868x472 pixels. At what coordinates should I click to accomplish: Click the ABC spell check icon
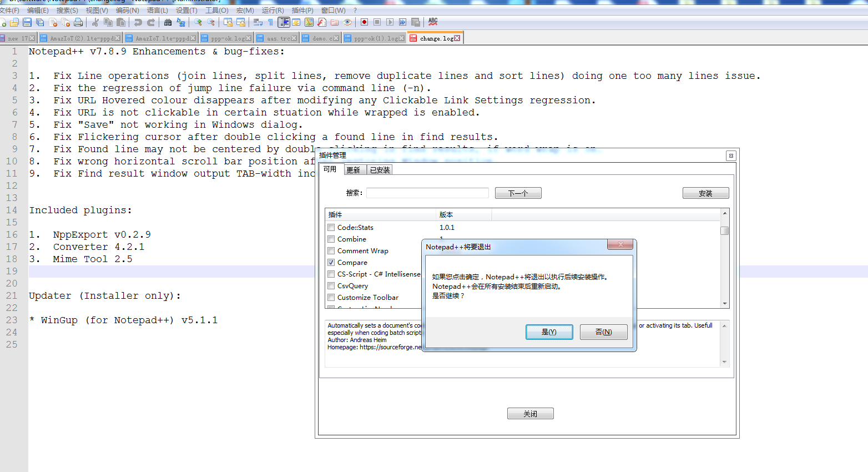pyautogui.click(x=433, y=22)
